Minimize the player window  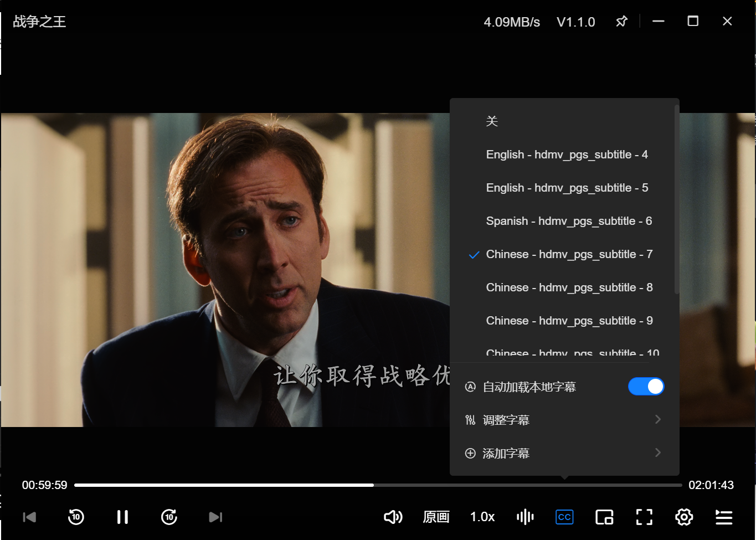coord(659,21)
